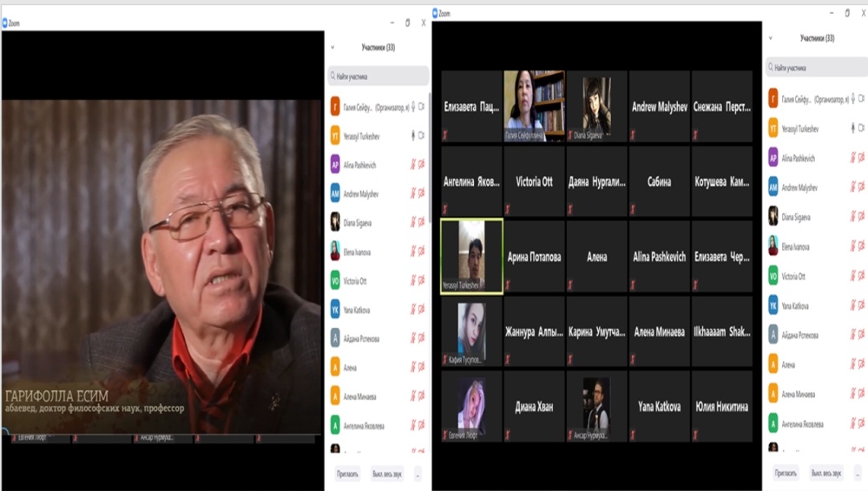The width and height of the screenshot is (868, 491).
Task: Click Alina Pashkevich's AP avatar in the list beside the gallery
Action: point(773,158)
